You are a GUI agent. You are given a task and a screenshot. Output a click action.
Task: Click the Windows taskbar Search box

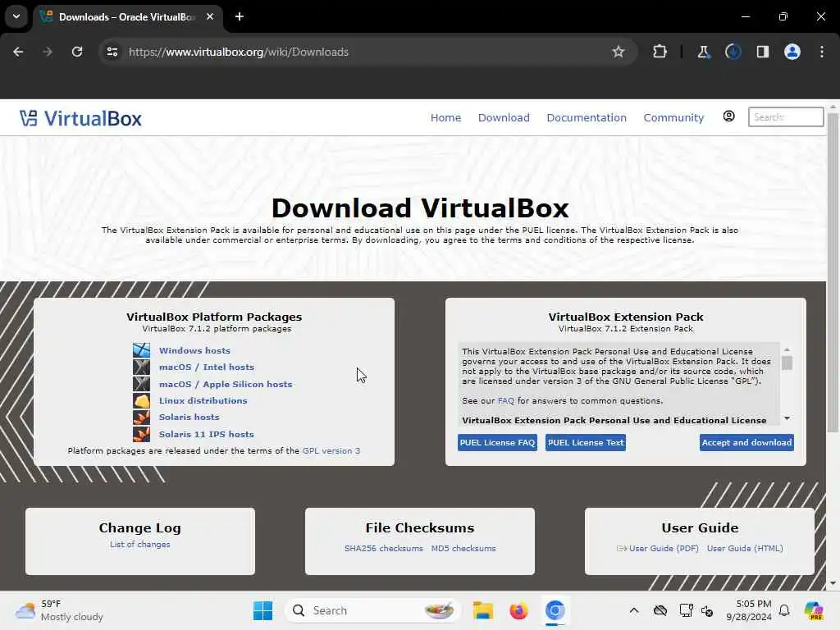pos(373,610)
